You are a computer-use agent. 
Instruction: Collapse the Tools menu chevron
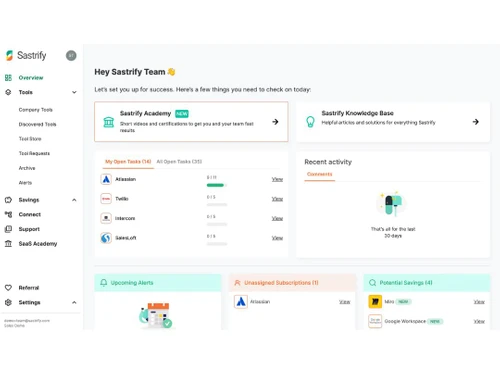click(x=74, y=92)
